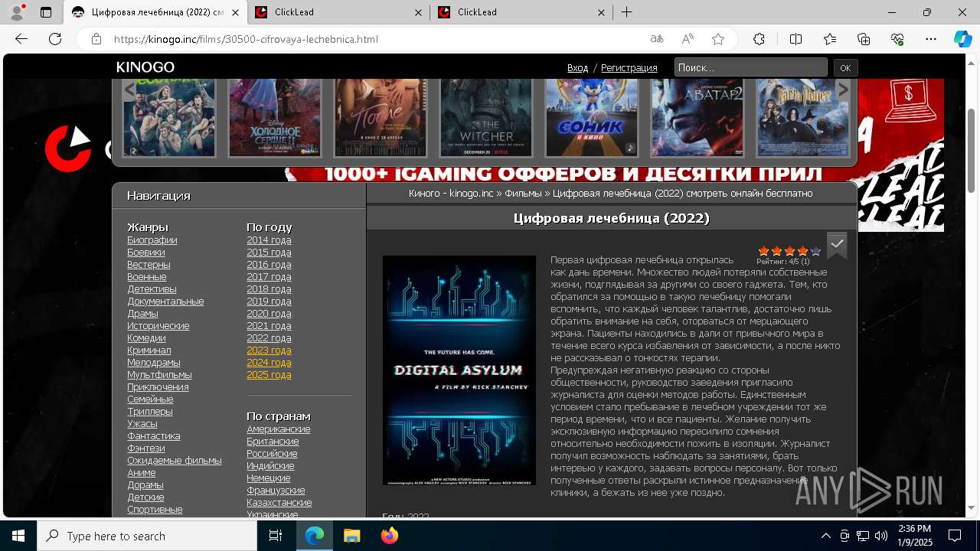Toggle the bookmark checkmark ribbon

(837, 245)
